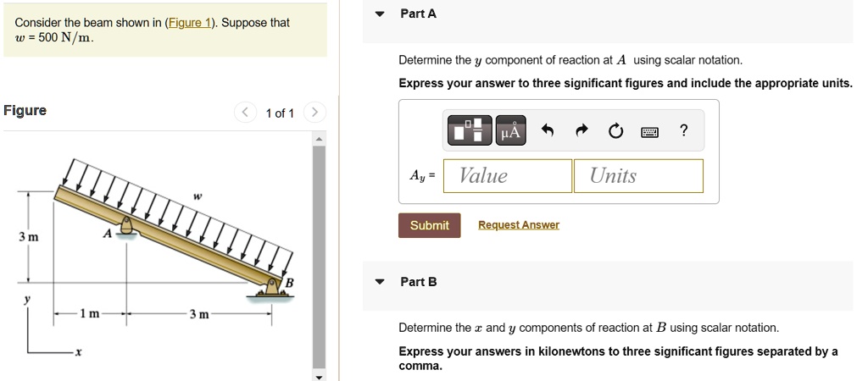
Task: Collapse the Part A section triangle
Action: tap(379, 14)
